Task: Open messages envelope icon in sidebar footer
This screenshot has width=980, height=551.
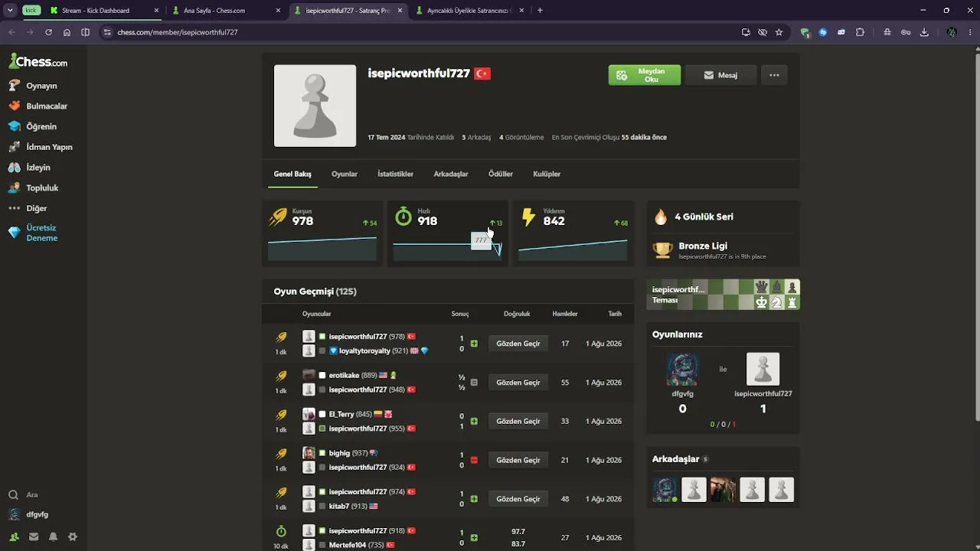Action: (x=34, y=537)
